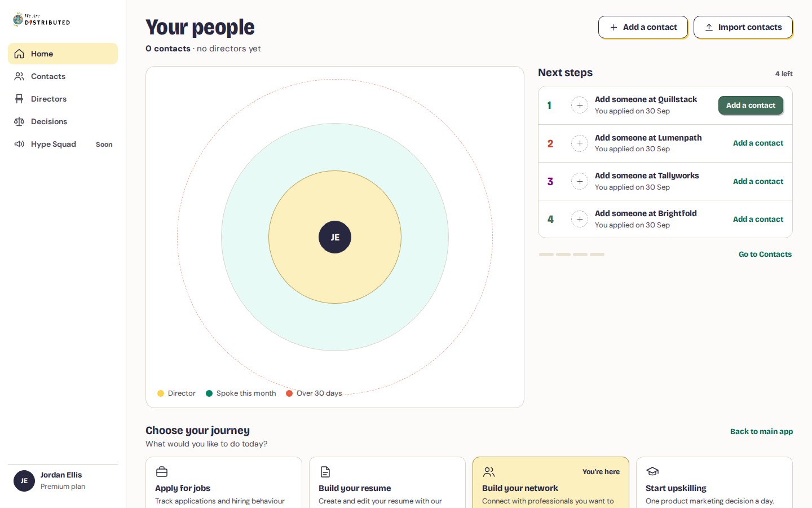Click Add a contact for Tallyworks
This screenshot has width=812, height=508.
(758, 181)
